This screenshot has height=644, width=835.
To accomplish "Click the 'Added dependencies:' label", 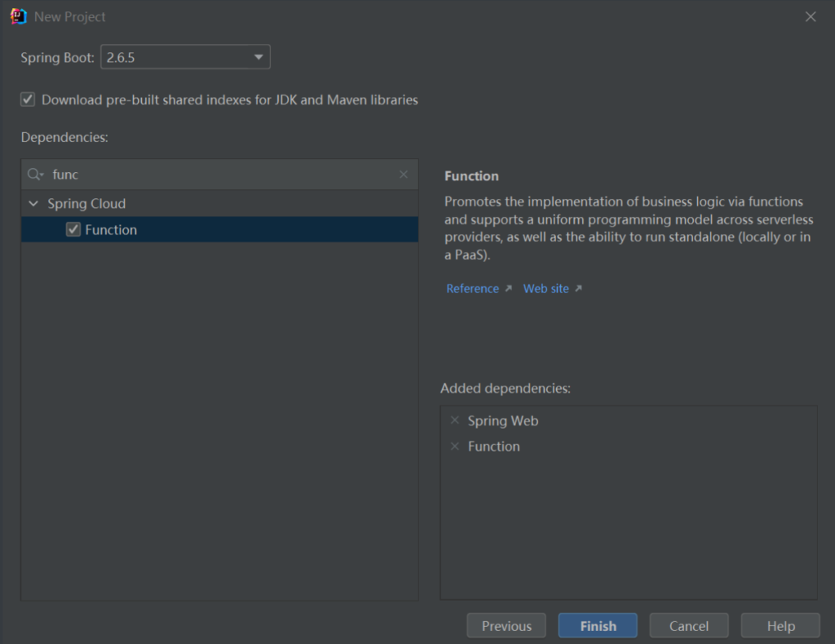I will point(506,389).
